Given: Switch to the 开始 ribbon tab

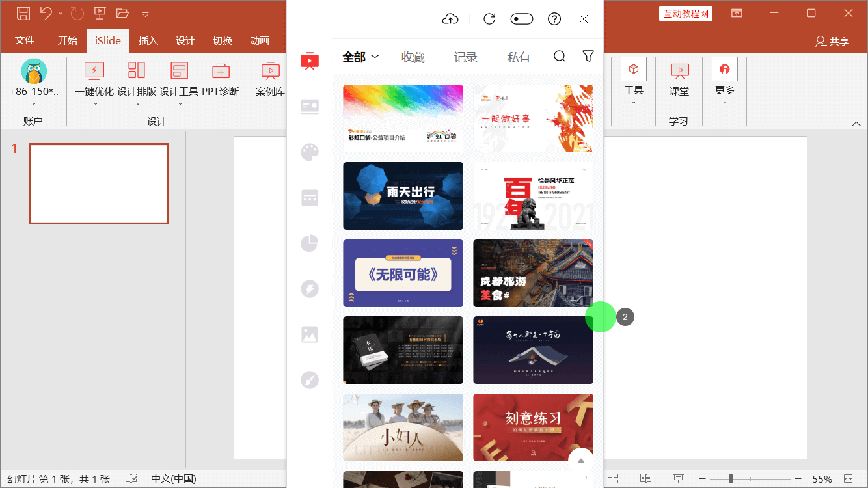Looking at the screenshot, I should point(67,40).
